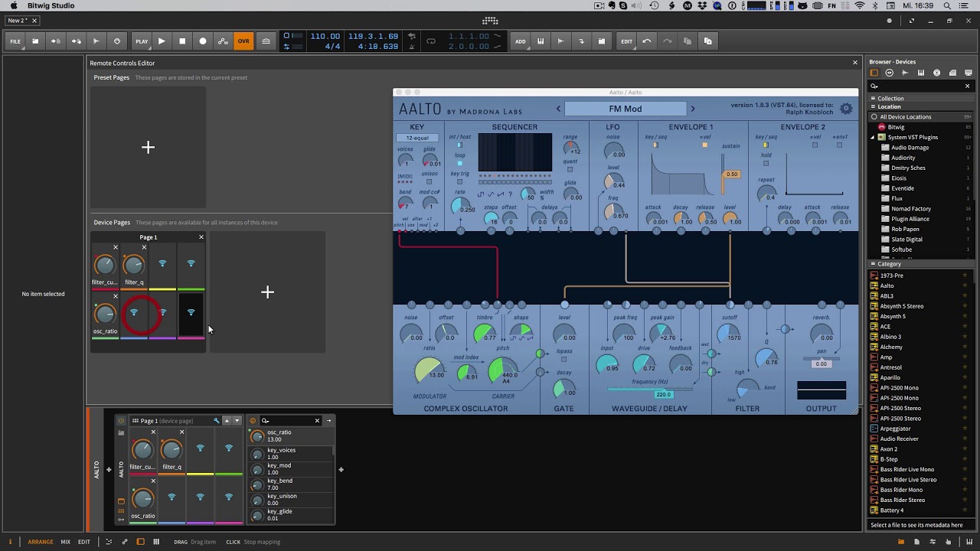The width and height of the screenshot is (980, 551).
Task: Select Bitwig location in browser
Action: pyautogui.click(x=896, y=127)
